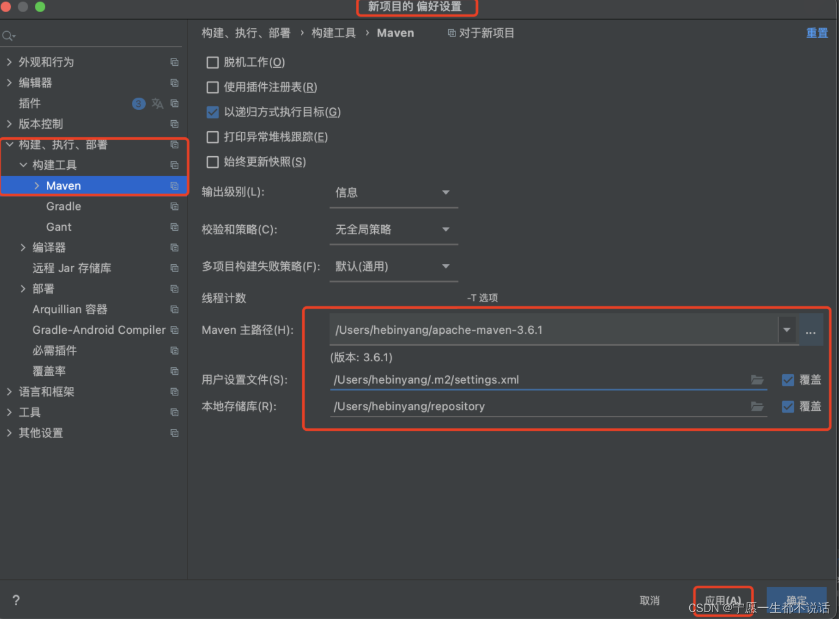
Task: Select 插件 in settings tree
Action: tap(30, 104)
